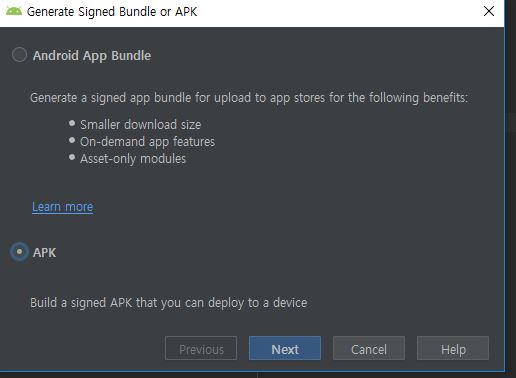The image size is (516, 378).
Task: Click the dialog title 'Generate Signed Bundle or APK'
Action: click(x=112, y=12)
